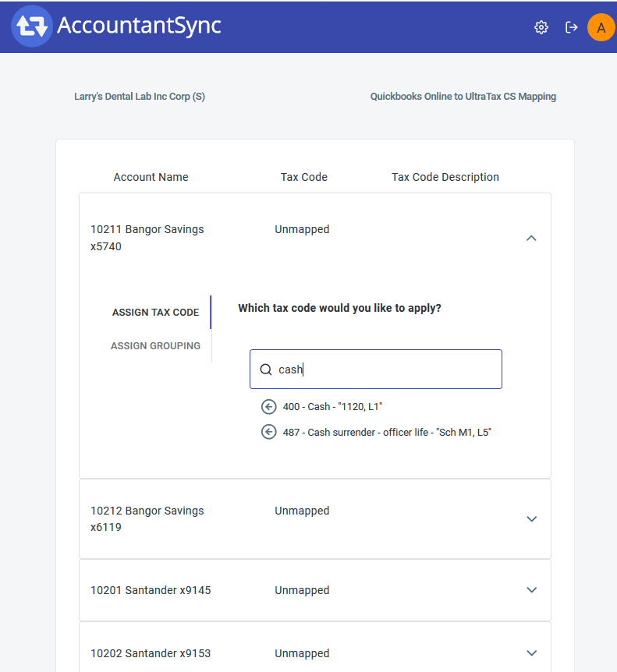Collapse the 10211 Bangor Savings x5740 row
Screen dimensions: 617x672
click(531, 238)
